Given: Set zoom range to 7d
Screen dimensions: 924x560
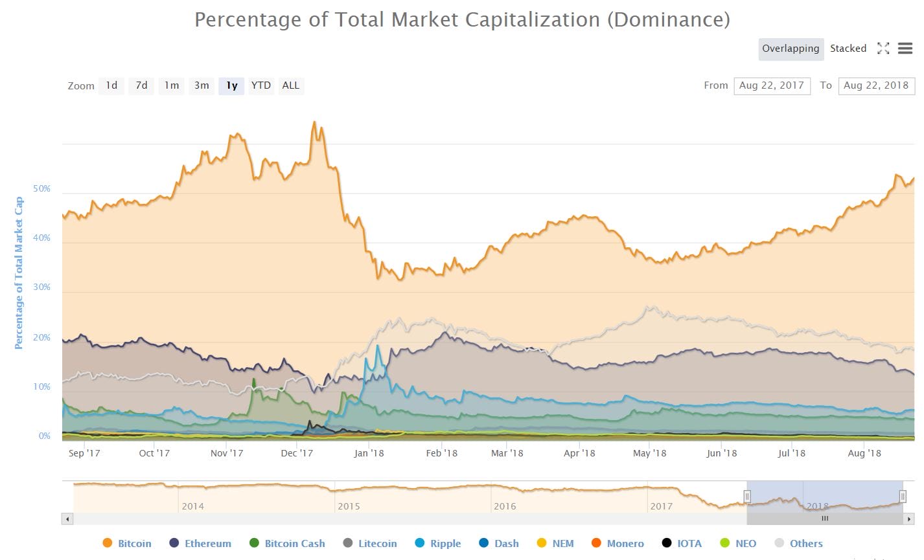Looking at the screenshot, I should (x=141, y=85).
